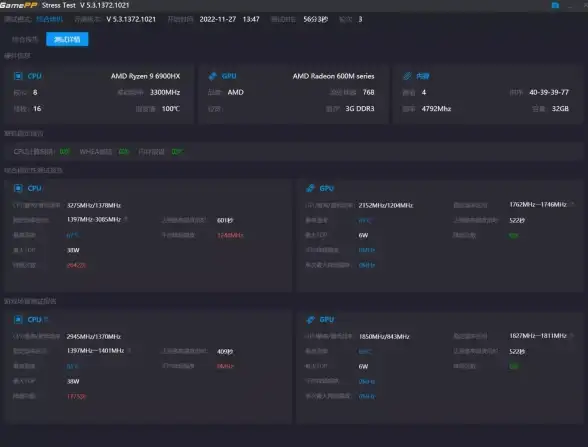The image size is (588, 447).
Task: Click the CPU chip icon beside AMD Ryzen 9 6900HX
Action: [x=18, y=76]
